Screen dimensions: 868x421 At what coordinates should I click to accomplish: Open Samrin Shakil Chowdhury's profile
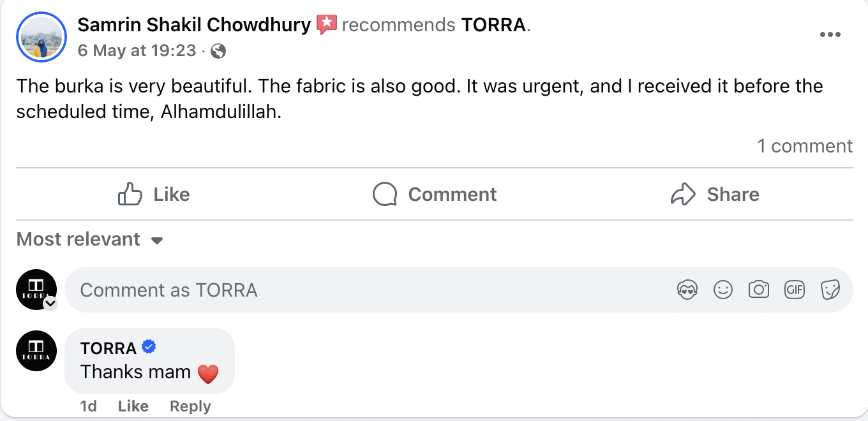[193, 24]
